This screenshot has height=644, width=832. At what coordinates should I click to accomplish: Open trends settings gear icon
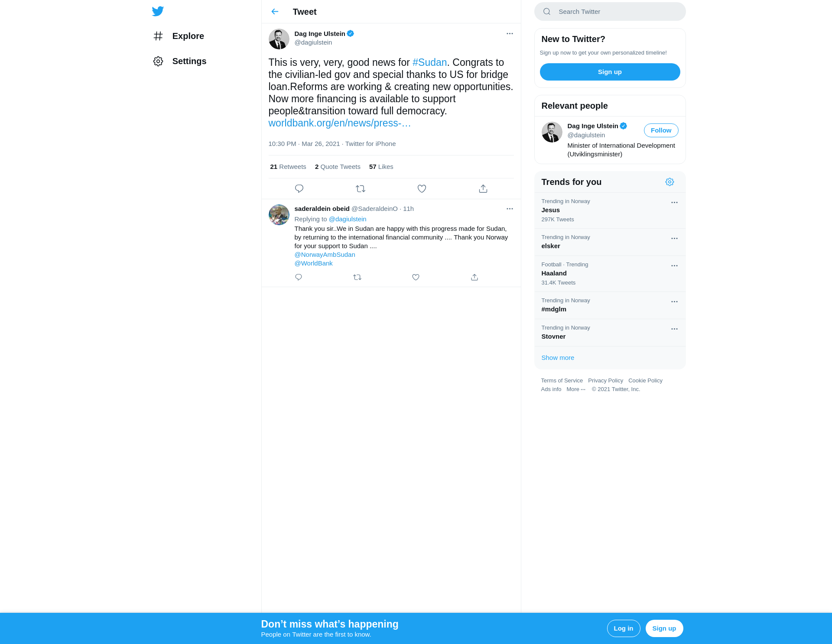(x=669, y=182)
